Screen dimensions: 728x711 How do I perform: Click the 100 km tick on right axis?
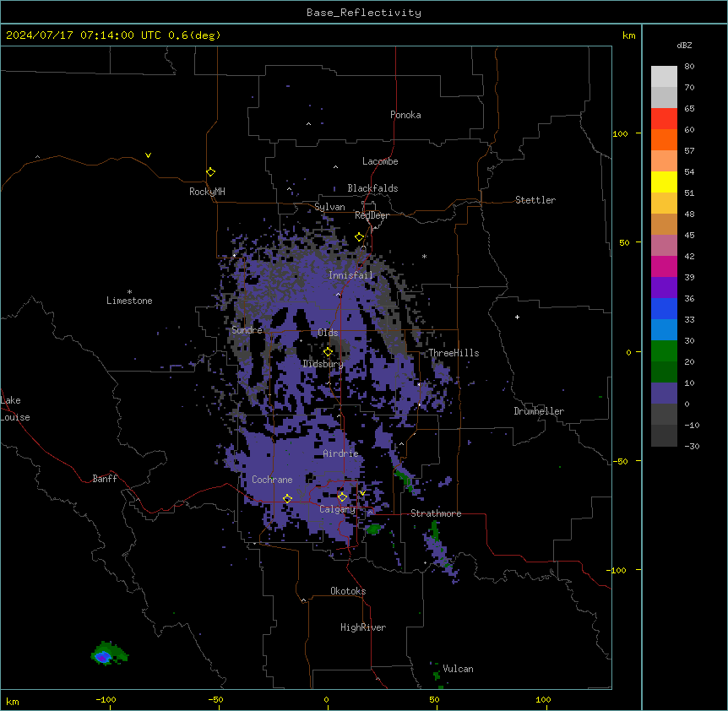tap(620, 133)
